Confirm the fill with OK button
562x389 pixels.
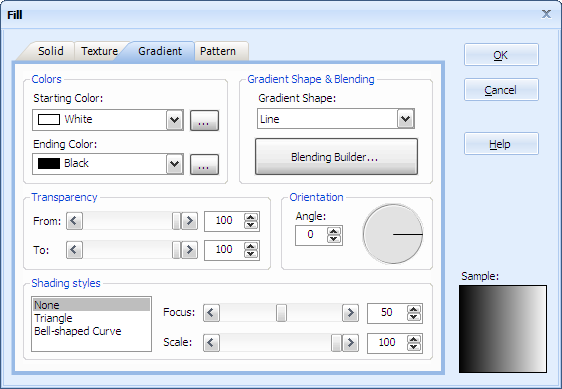click(501, 55)
